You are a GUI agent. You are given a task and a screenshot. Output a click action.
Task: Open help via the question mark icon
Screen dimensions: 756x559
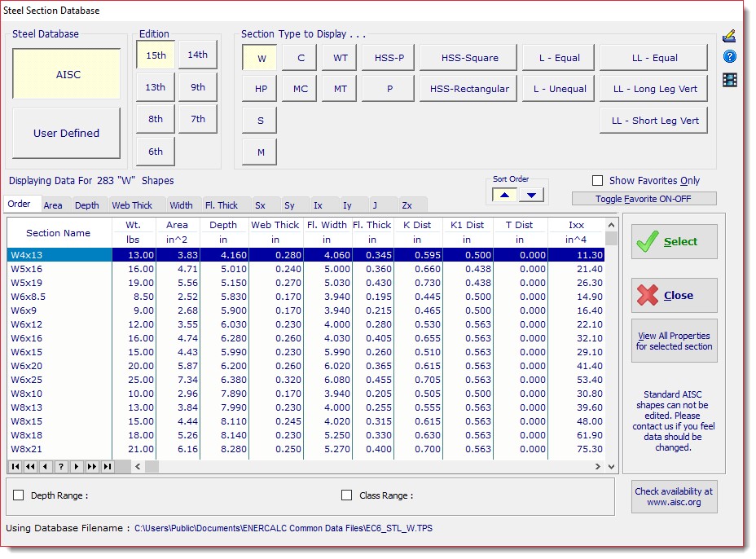729,55
